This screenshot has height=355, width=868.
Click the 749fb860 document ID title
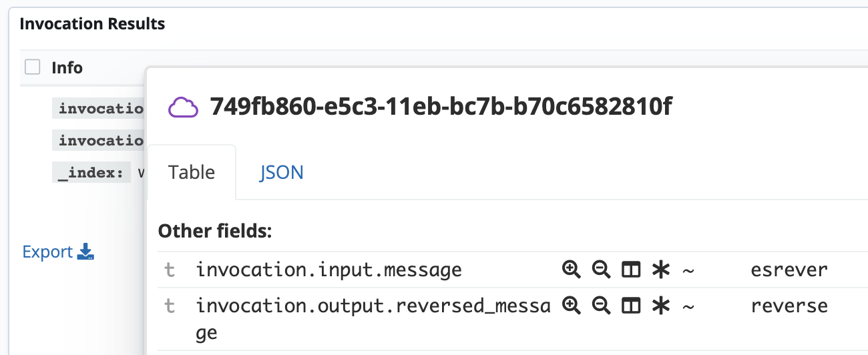[441, 106]
